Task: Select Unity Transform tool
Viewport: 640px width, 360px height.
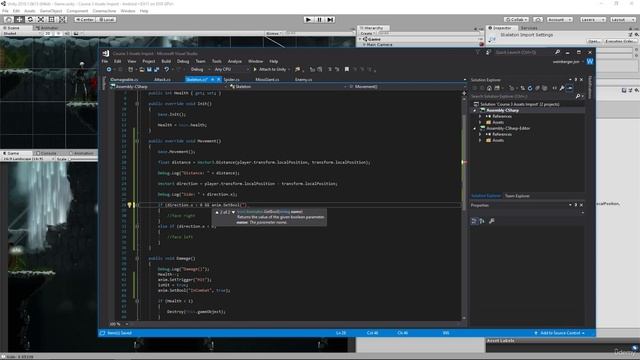Action: tap(62, 20)
